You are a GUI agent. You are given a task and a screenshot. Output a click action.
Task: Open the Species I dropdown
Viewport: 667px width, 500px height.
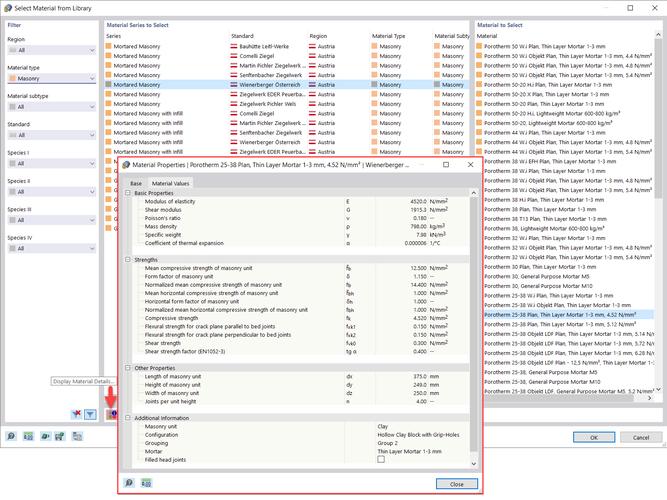point(52,163)
